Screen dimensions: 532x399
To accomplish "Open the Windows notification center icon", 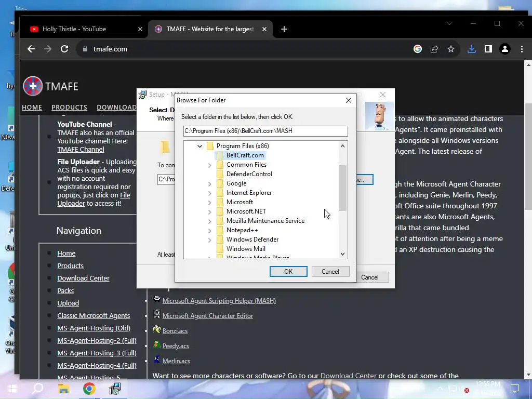I will coord(515,389).
